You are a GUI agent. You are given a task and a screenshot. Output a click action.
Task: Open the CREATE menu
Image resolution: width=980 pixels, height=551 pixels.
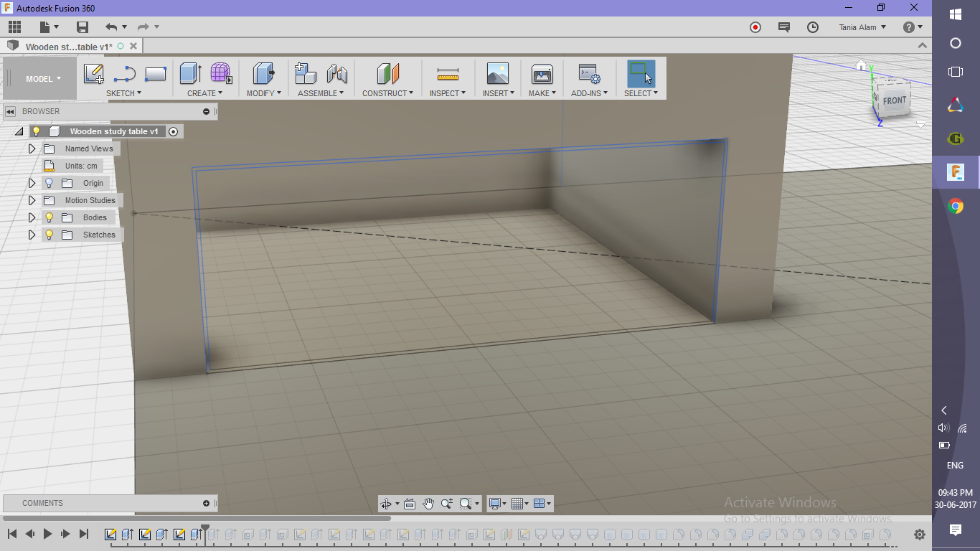(205, 93)
